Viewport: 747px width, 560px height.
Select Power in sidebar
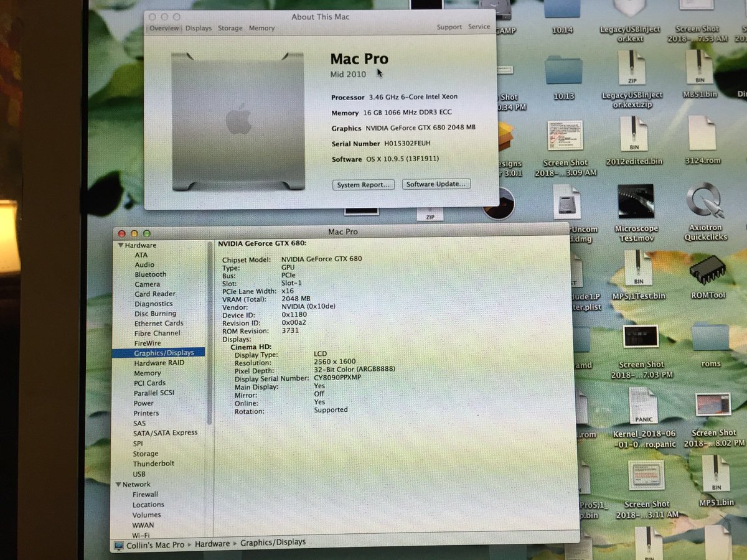coord(143,403)
